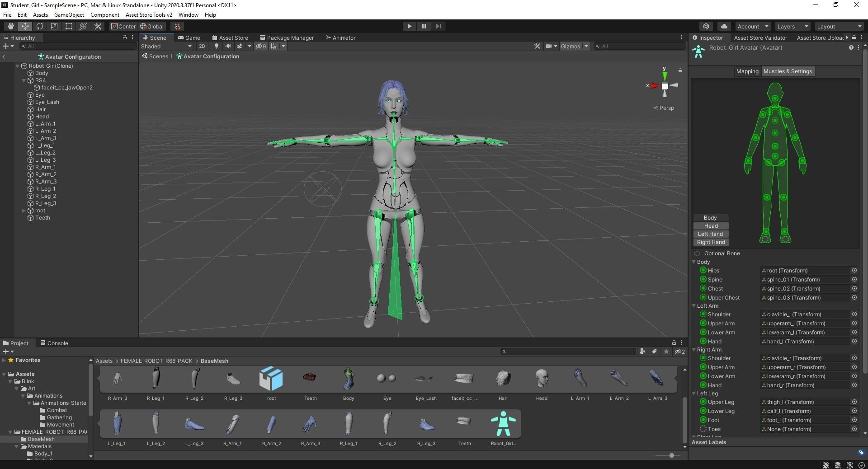Toggle hidden objects visibility in Scene

pyautogui.click(x=260, y=46)
